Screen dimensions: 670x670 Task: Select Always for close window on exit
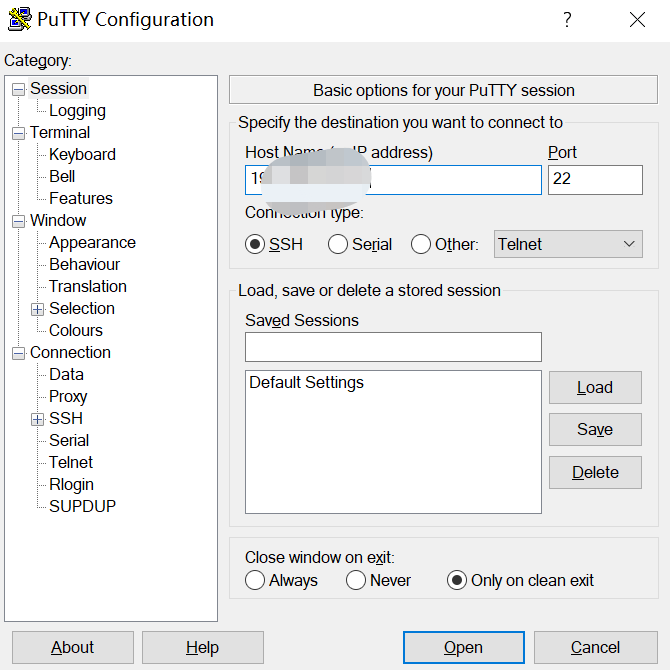(255, 580)
